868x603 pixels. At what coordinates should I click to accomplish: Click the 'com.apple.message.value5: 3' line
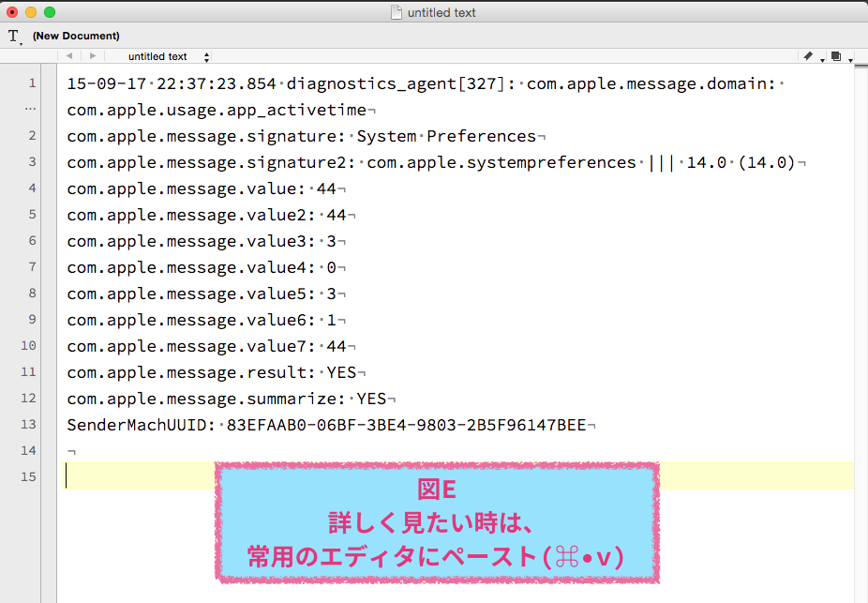(x=202, y=294)
